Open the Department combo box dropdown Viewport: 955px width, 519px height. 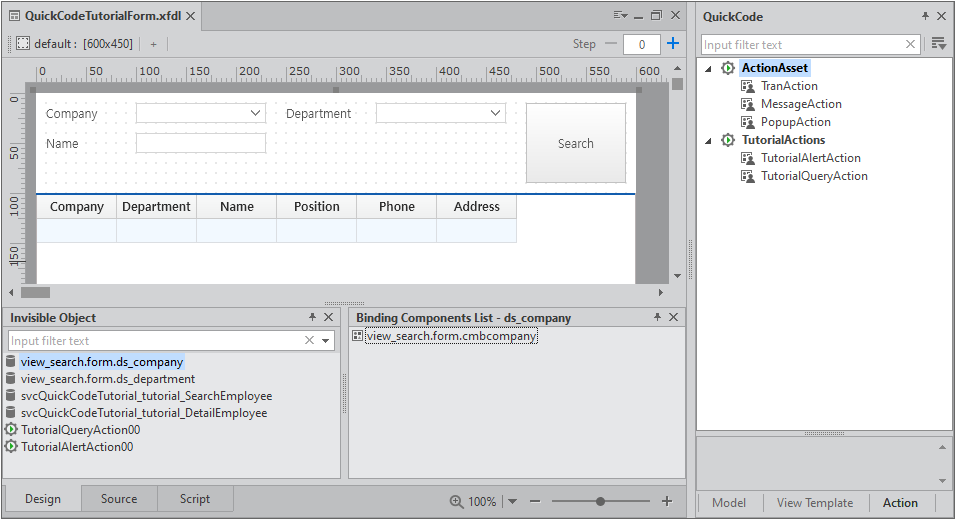coord(496,114)
